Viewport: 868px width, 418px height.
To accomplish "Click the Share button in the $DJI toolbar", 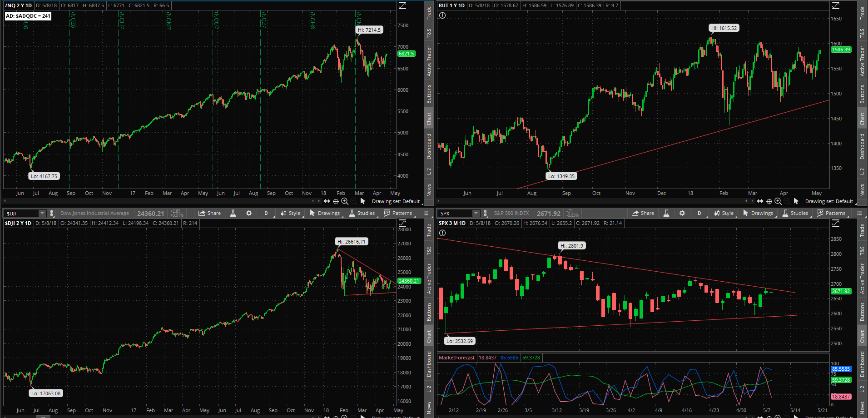I will [209, 213].
